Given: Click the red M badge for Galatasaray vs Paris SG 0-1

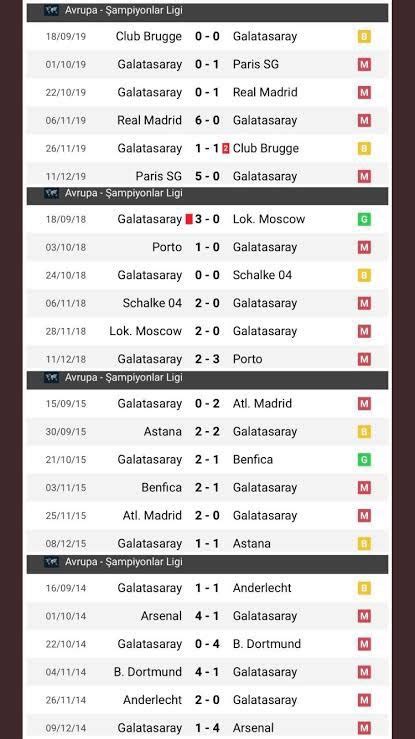Looking at the screenshot, I should [x=364, y=64].
